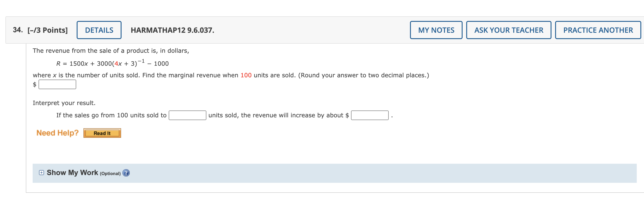Open the Read It help resource
Image resolution: width=644 pixels, height=206 pixels.
tap(102, 133)
